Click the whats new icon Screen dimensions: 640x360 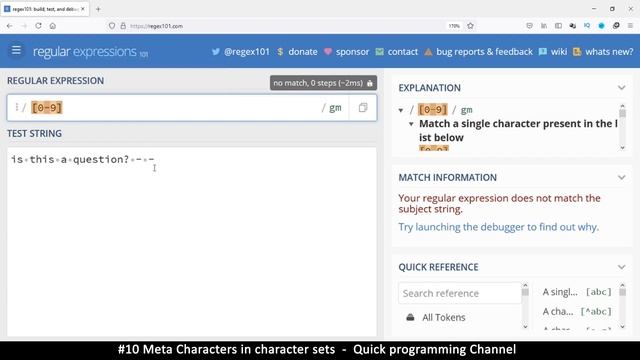577,52
